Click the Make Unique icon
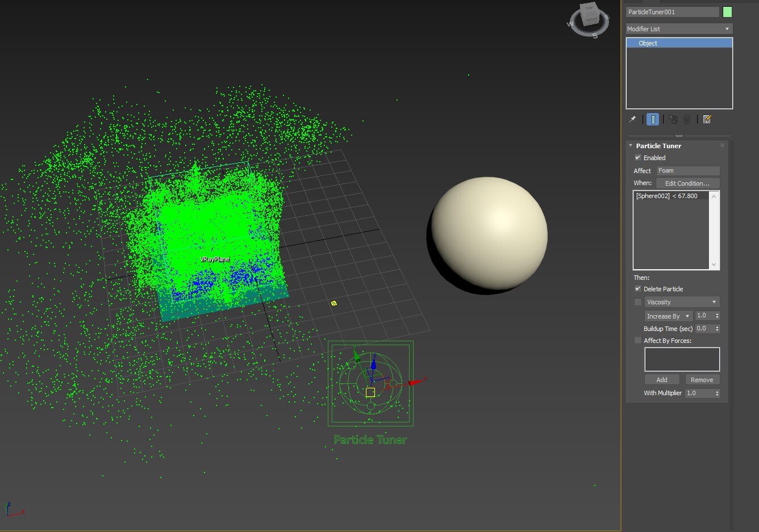 (x=673, y=119)
